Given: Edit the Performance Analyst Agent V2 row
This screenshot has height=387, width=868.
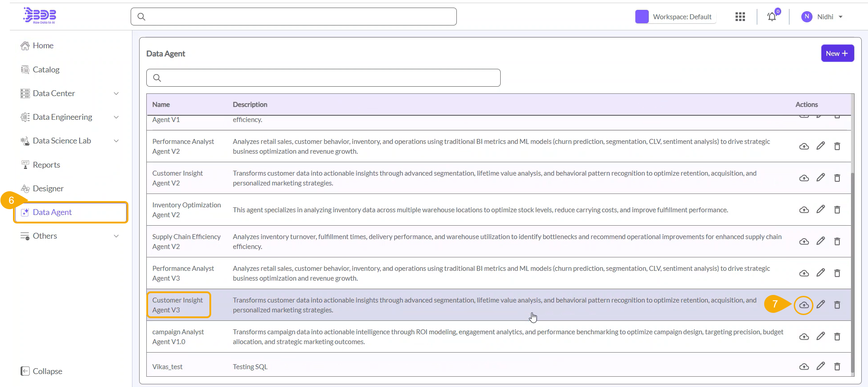Looking at the screenshot, I should click(820, 146).
